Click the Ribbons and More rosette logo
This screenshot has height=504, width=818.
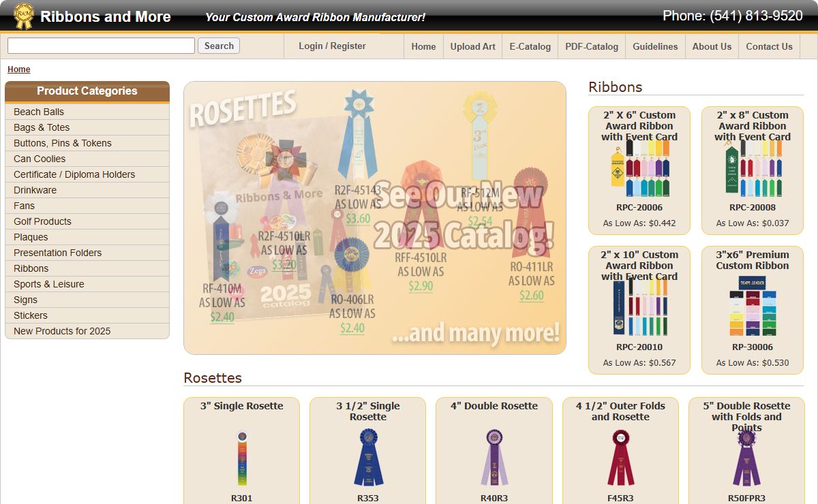[23, 16]
